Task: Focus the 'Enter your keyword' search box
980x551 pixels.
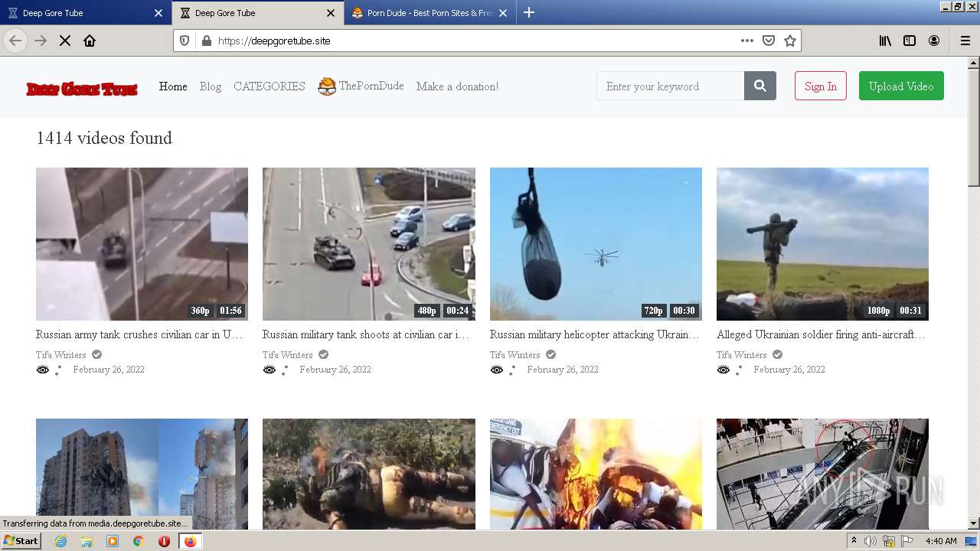Action: click(670, 86)
